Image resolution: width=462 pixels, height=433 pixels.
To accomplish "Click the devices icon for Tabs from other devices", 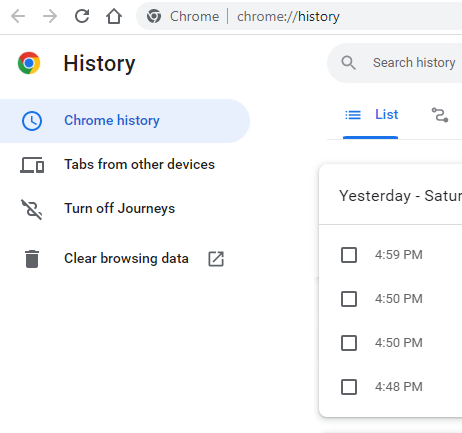I will 32,165.
